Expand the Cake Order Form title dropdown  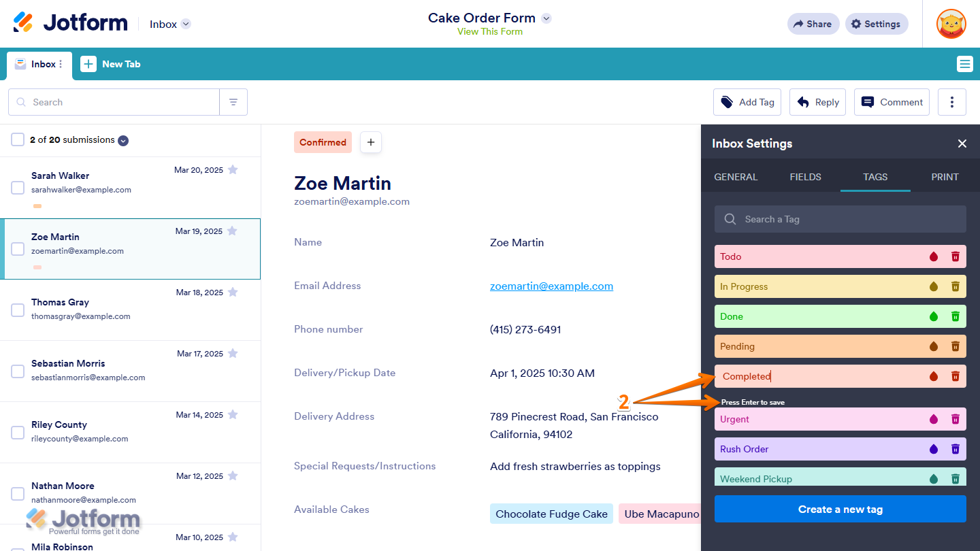(x=546, y=18)
